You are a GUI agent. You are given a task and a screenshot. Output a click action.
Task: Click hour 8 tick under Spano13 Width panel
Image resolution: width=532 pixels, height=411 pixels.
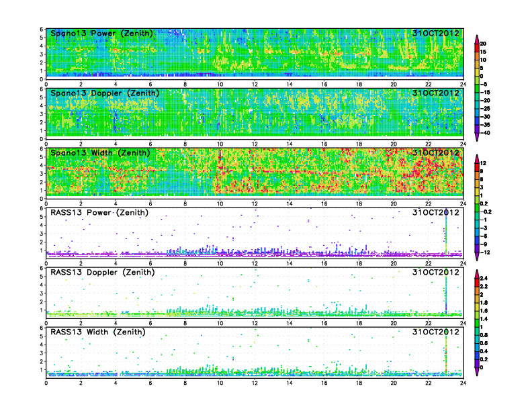185,203
